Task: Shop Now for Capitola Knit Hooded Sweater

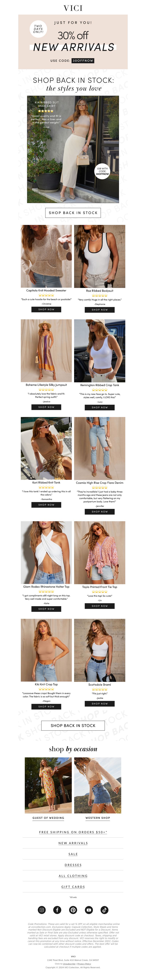Action: pyautogui.click(x=46, y=309)
